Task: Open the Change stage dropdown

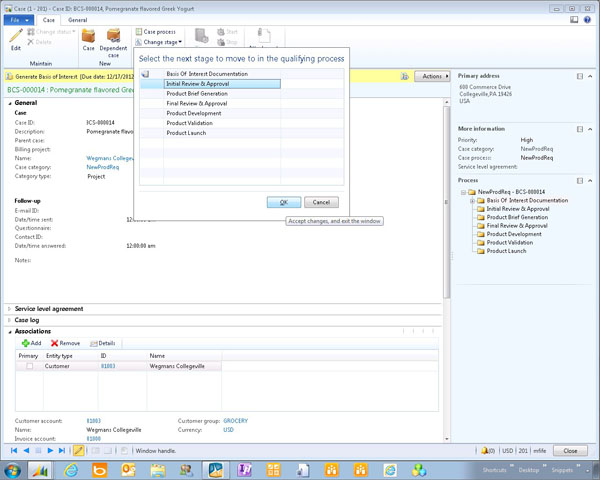Action: point(159,42)
